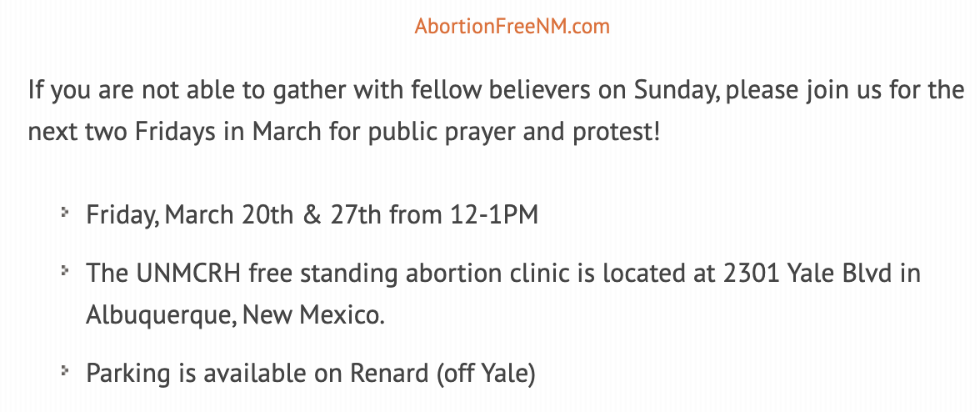
Task: Click the 'Friday, March 20th & 27th' list item
Action: tap(312, 215)
